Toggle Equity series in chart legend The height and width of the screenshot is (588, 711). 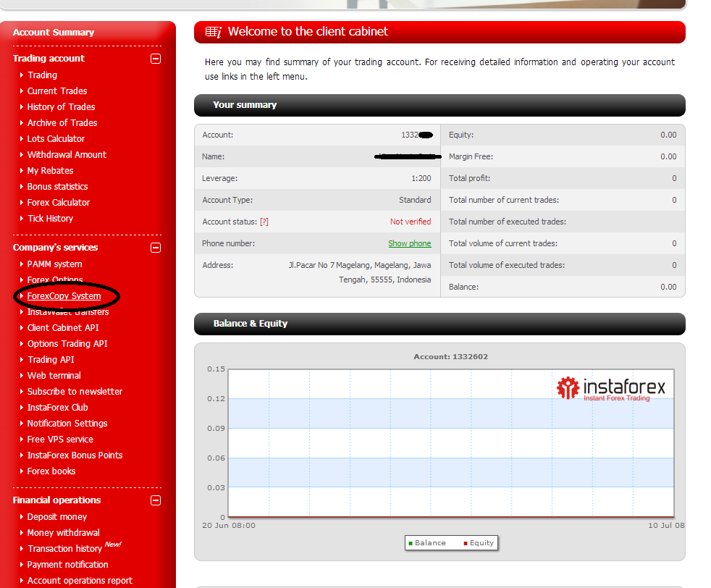pyautogui.click(x=479, y=542)
